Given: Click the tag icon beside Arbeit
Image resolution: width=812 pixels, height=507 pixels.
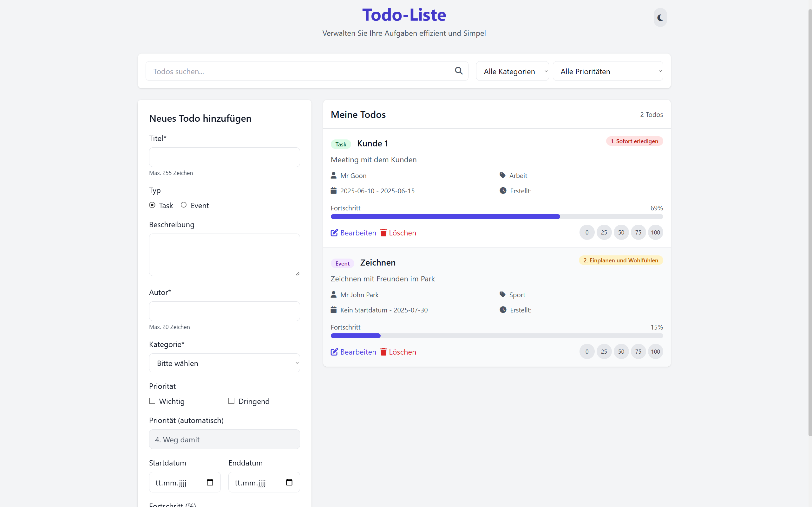Looking at the screenshot, I should (x=502, y=175).
